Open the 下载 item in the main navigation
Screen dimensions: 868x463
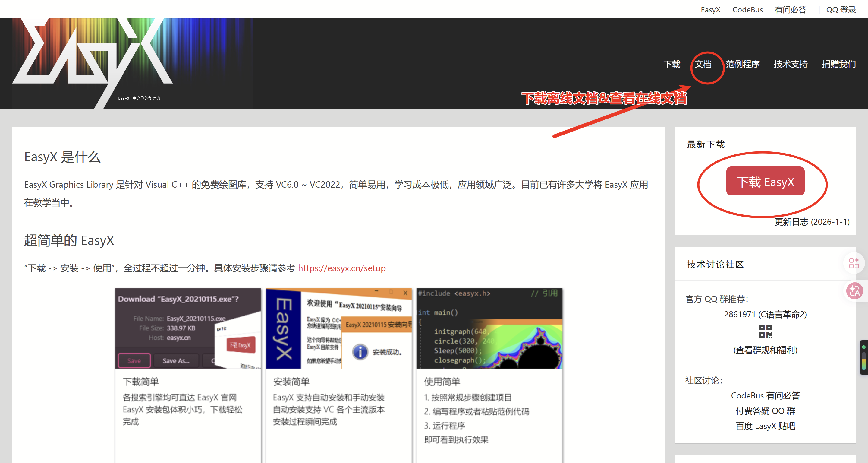(x=672, y=64)
